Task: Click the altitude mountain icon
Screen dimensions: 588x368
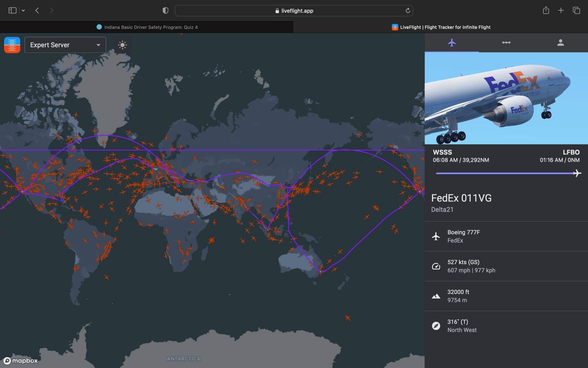Action: (x=436, y=296)
